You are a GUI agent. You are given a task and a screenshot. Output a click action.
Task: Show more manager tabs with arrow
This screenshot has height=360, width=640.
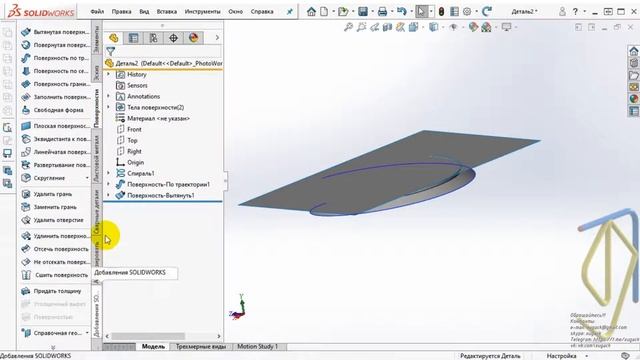point(217,38)
